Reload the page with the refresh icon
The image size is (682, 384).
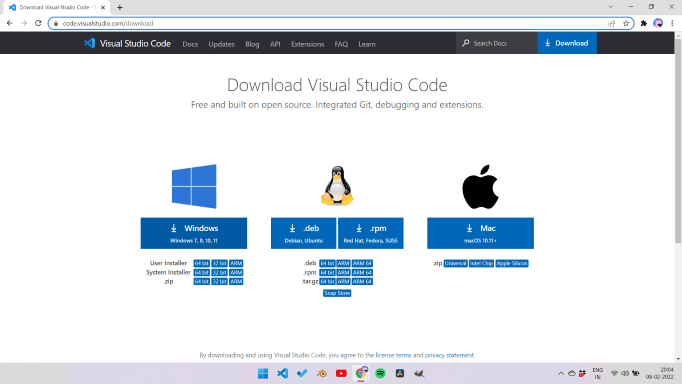tap(38, 23)
